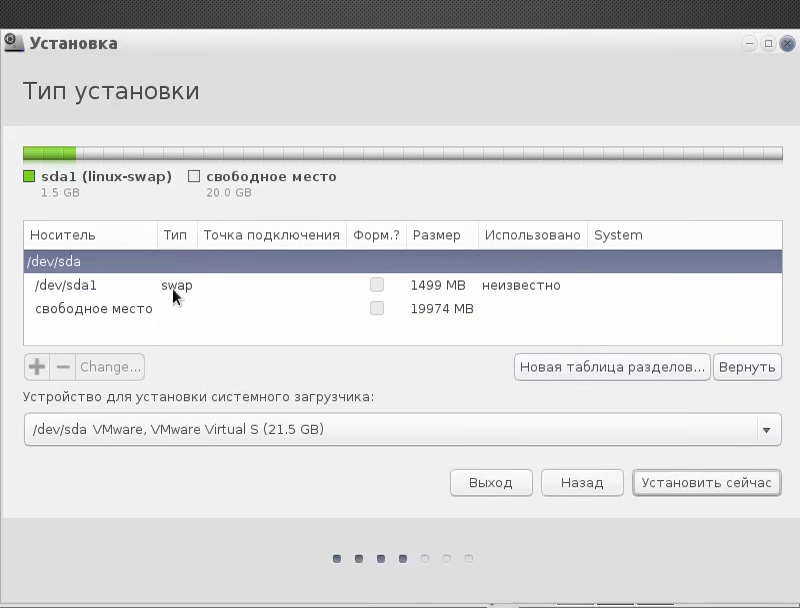Image resolution: width=800 pixels, height=608 pixels.
Task: Click the green swap segment in the partition bar
Action: 49,153
